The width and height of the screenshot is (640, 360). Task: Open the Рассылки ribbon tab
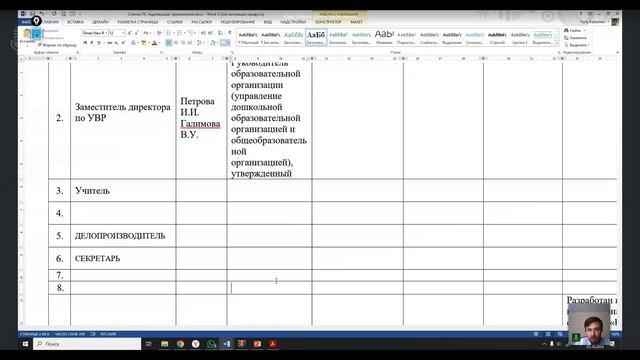click(x=202, y=22)
